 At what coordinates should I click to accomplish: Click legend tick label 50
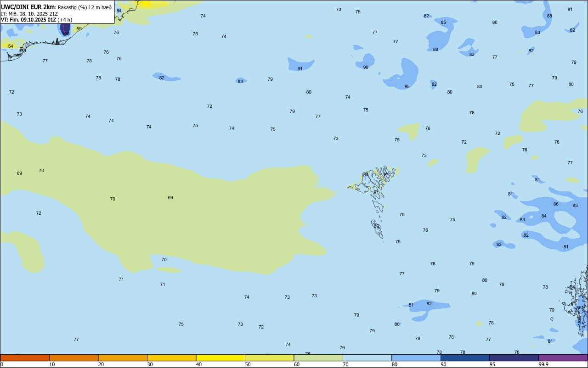[248, 364]
